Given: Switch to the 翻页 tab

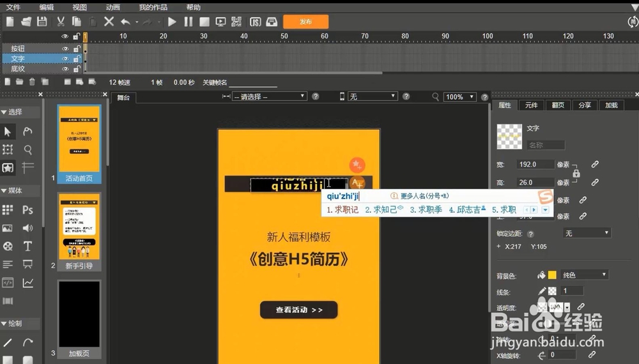Looking at the screenshot, I should click(558, 105).
